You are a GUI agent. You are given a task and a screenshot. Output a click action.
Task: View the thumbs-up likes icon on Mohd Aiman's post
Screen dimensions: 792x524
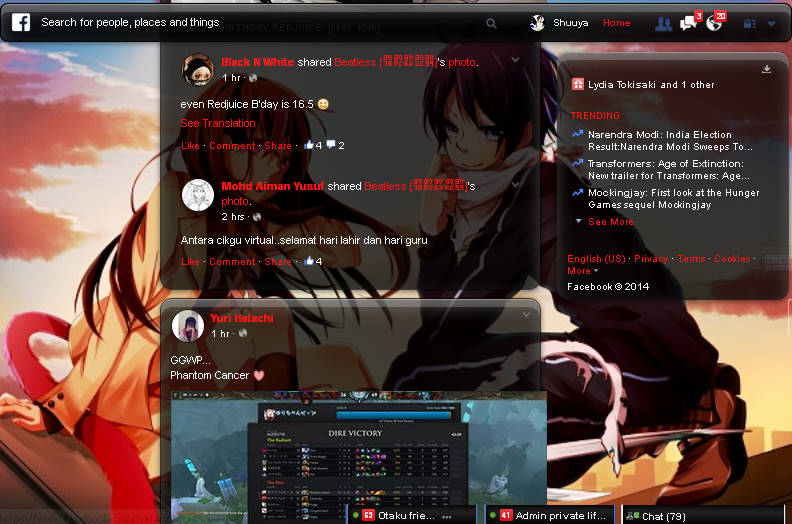click(x=308, y=261)
